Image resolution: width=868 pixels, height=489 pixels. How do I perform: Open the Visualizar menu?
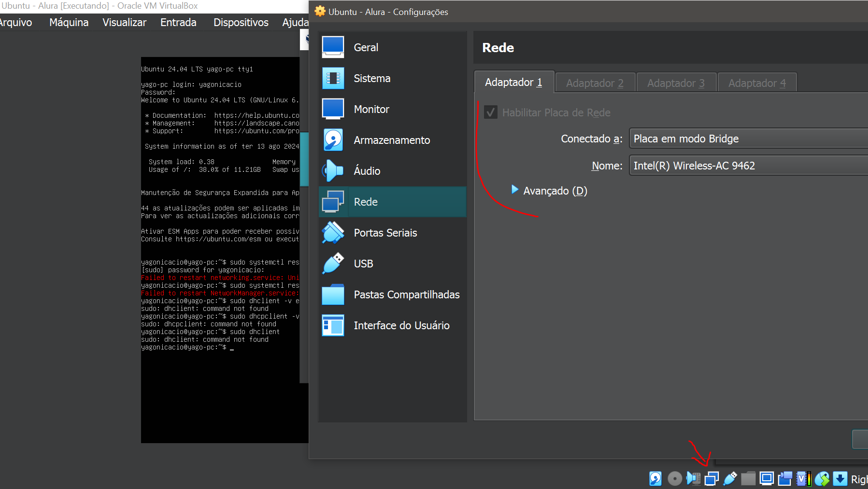pyautogui.click(x=124, y=22)
